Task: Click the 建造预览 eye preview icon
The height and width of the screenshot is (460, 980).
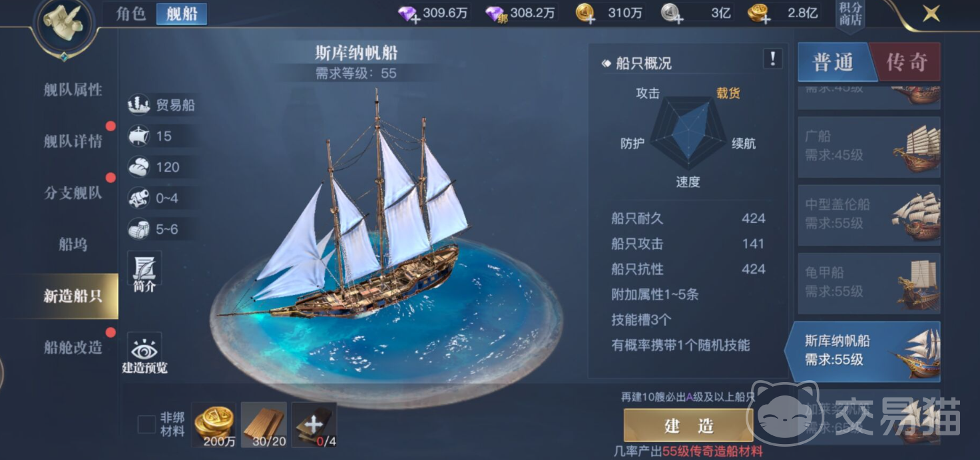Action: tap(144, 353)
